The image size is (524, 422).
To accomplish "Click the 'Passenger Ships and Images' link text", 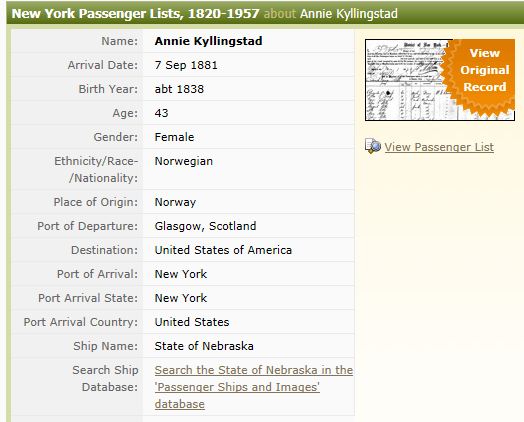I will [237, 387].
